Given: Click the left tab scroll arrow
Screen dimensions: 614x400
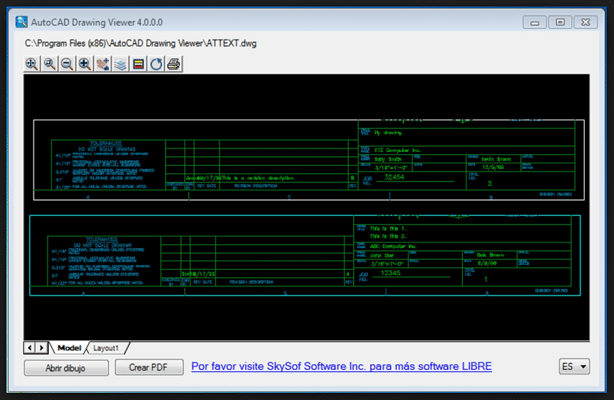Looking at the screenshot, I should point(30,348).
